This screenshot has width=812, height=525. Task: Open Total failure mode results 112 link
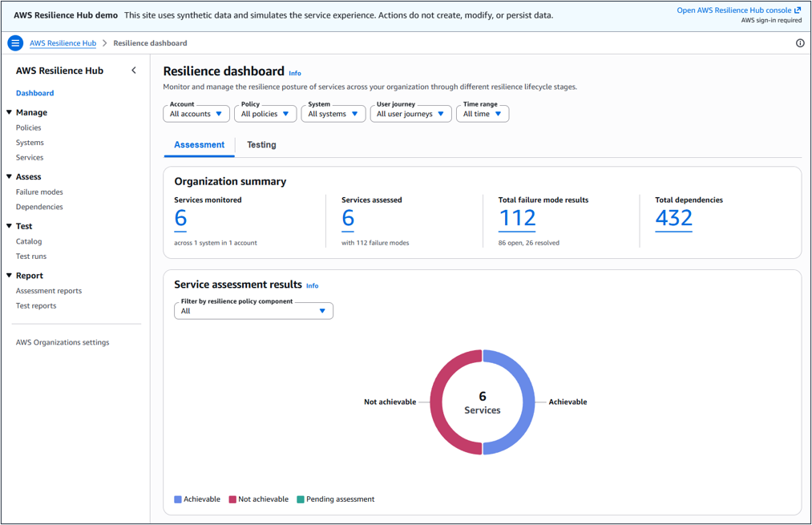tap(517, 218)
